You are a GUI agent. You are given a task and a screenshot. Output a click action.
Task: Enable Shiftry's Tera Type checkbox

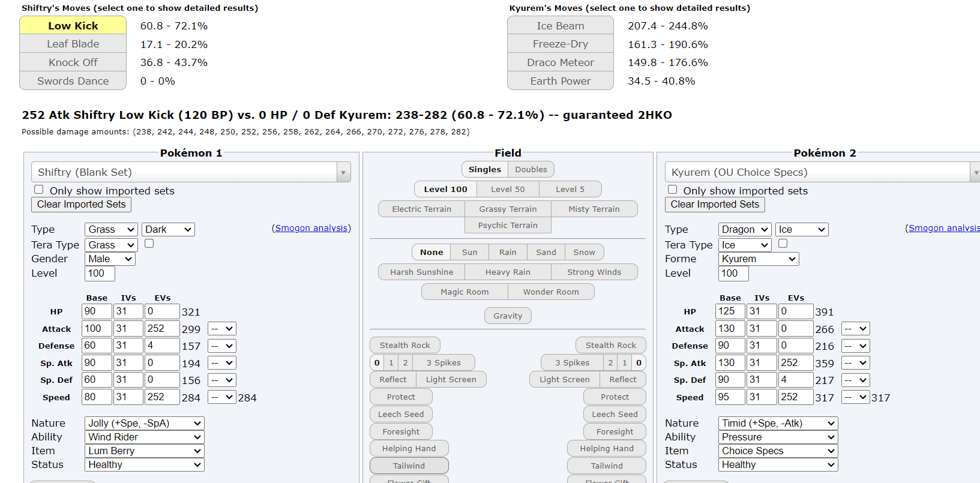click(x=149, y=244)
